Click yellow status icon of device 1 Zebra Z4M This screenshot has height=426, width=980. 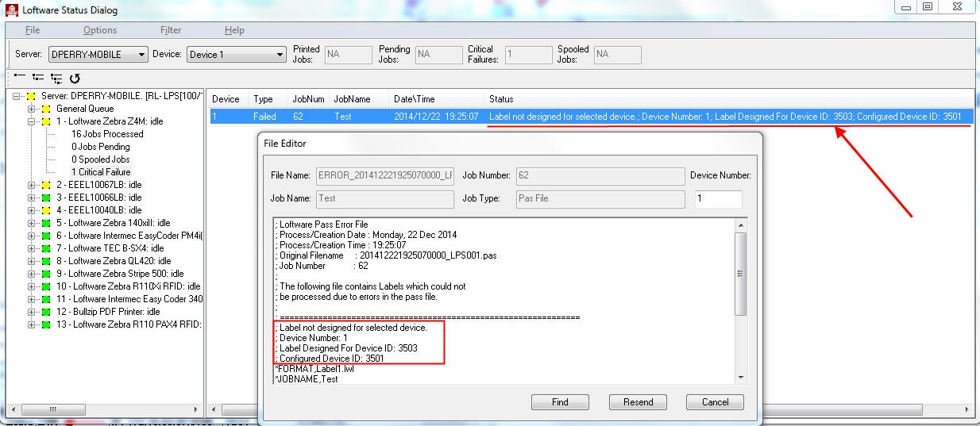[x=45, y=121]
